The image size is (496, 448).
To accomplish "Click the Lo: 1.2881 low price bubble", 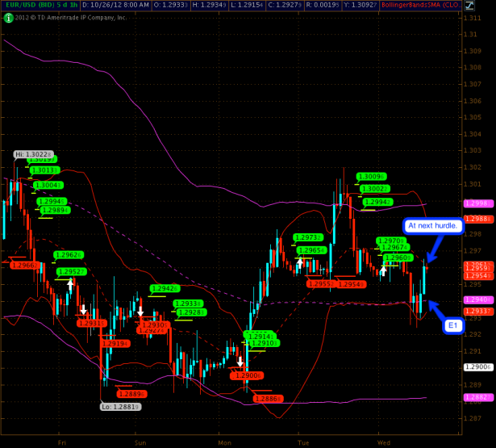I will tap(117, 406).
